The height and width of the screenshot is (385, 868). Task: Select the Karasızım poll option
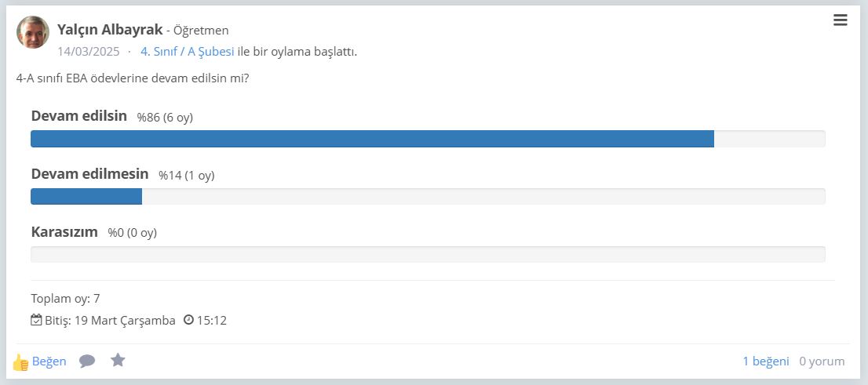pos(64,232)
